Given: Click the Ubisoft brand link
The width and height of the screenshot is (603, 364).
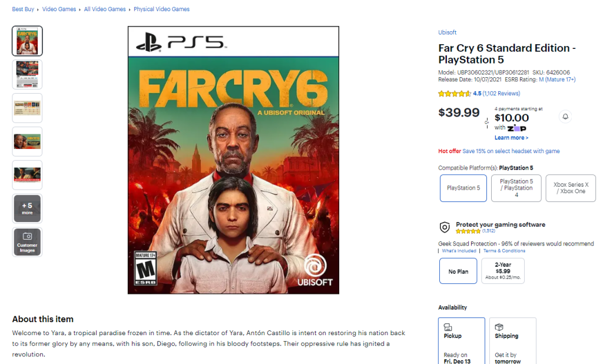Looking at the screenshot, I should pos(447,32).
